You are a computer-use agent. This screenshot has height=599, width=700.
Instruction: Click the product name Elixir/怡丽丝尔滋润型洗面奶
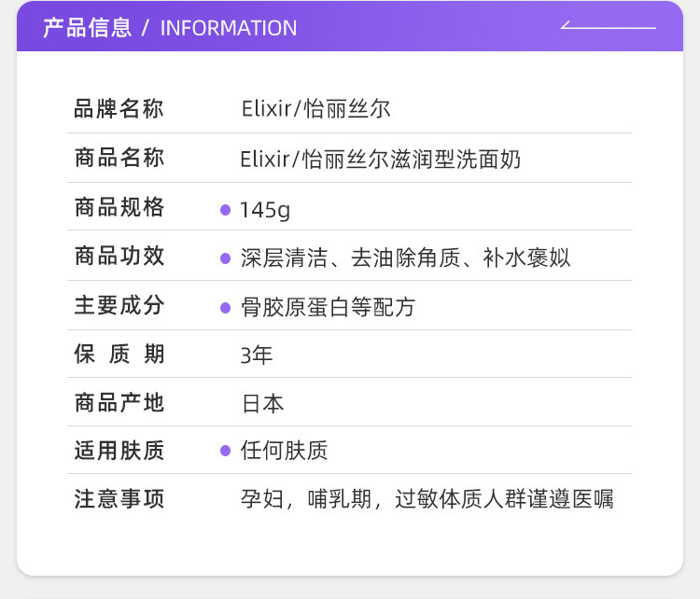point(380,160)
